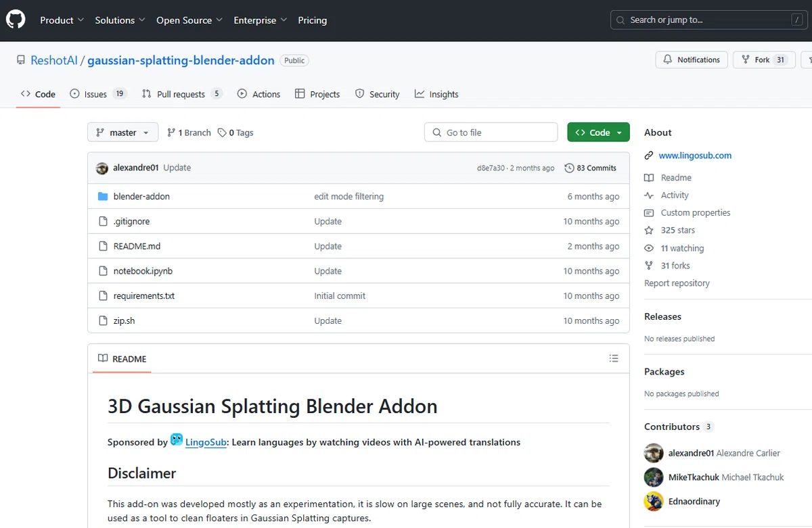View the 11 watching link
This screenshot has height=528, width=812.
(674, 248)
